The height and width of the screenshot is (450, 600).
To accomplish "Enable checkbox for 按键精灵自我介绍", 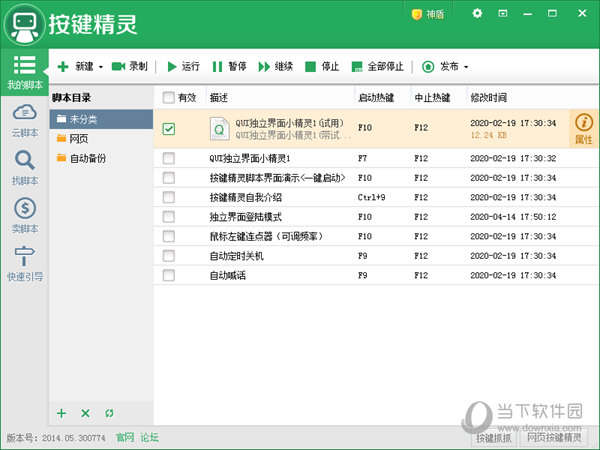I will coord(169,197).
